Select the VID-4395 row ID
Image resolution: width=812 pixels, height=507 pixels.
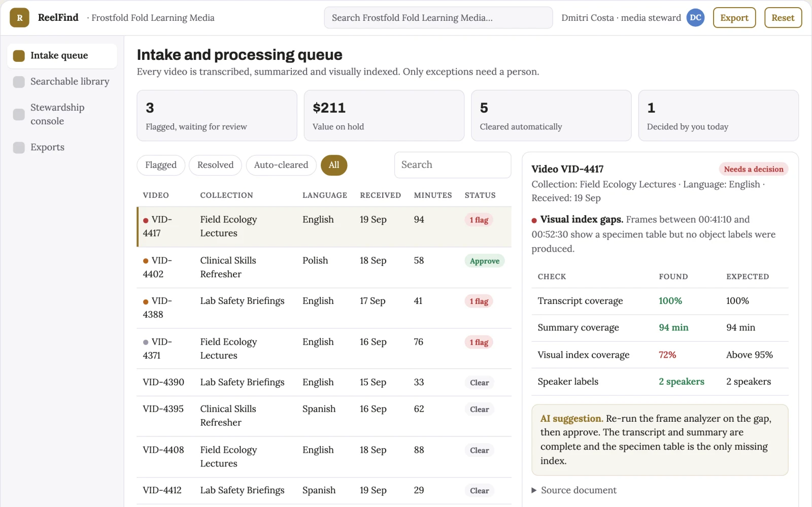point(163,409)
